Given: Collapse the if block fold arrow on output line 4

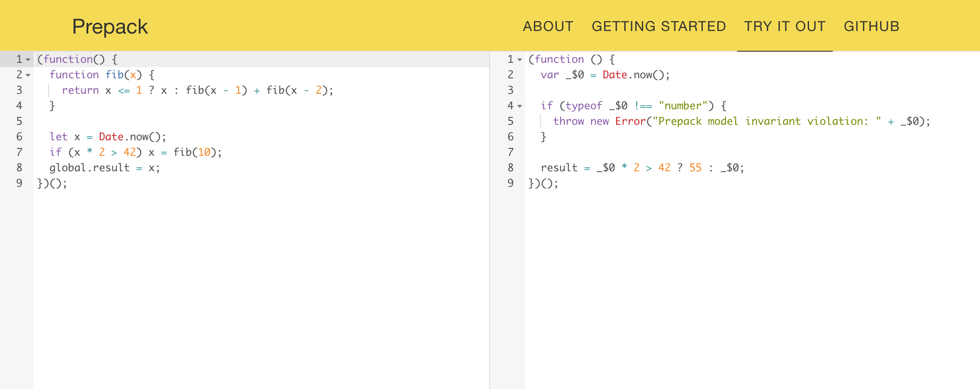Looking at the screenshot, I should pos(520,106).
